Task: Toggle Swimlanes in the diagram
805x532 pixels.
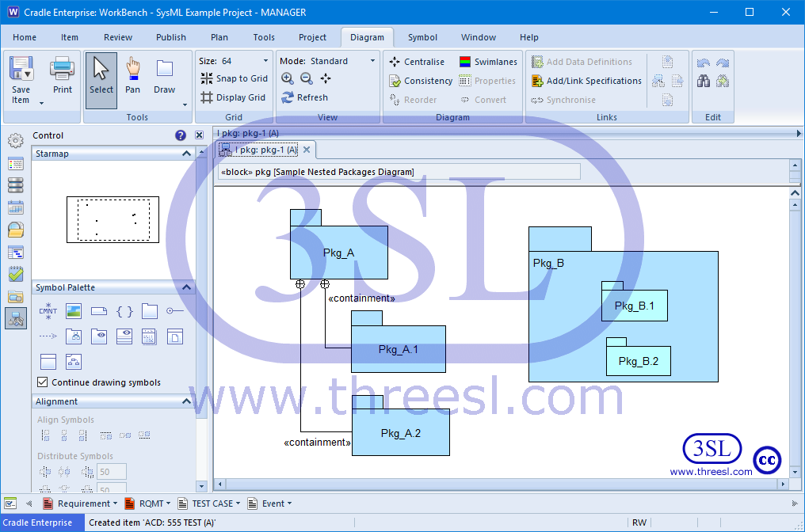Action: pos(488,62)
